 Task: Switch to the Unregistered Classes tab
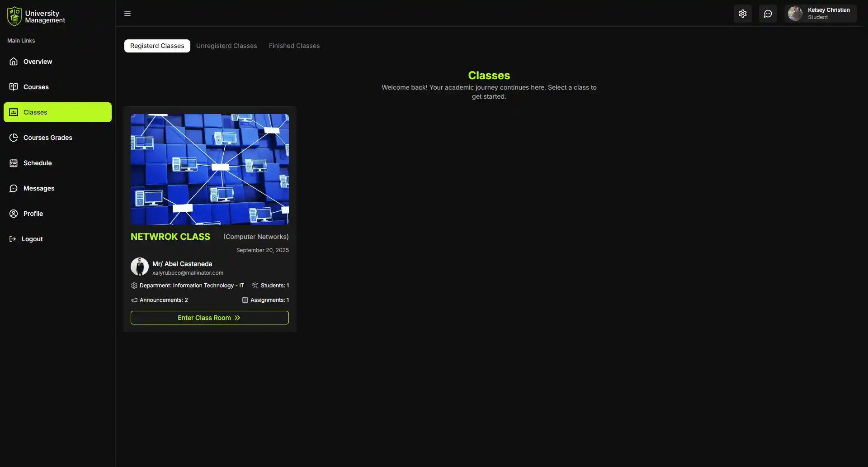(226, 46)
